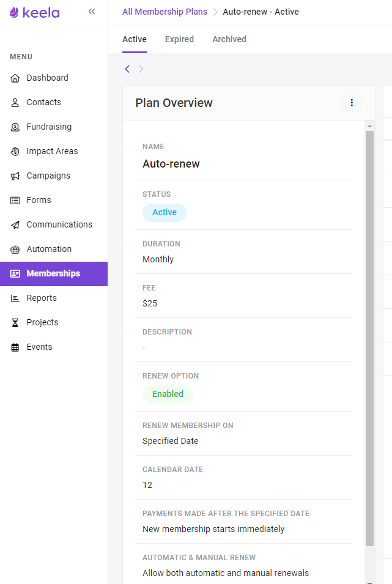Click the Reports chart icon
The image size is (392, 584).
[x=15, y=298]
